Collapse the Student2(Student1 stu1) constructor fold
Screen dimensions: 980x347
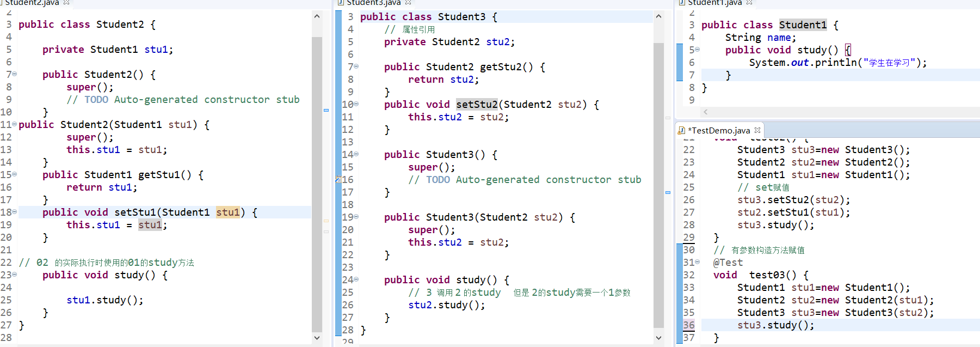click(15, 124)
